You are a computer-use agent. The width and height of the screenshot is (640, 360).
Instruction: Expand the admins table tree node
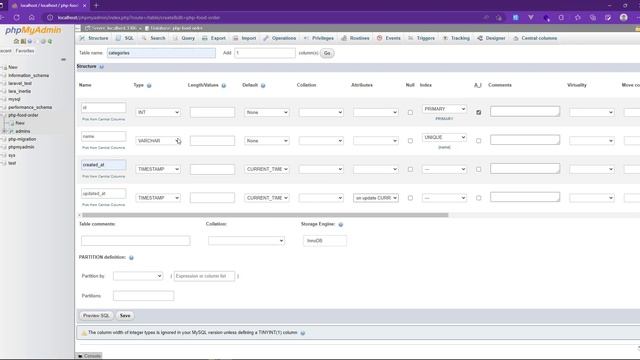coord(4,131)
